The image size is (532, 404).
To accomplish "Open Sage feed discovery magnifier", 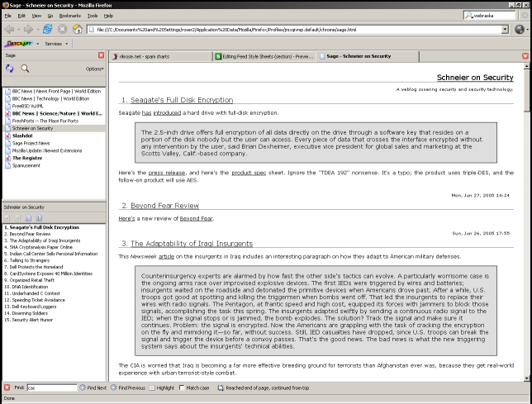I will [25, 69].
